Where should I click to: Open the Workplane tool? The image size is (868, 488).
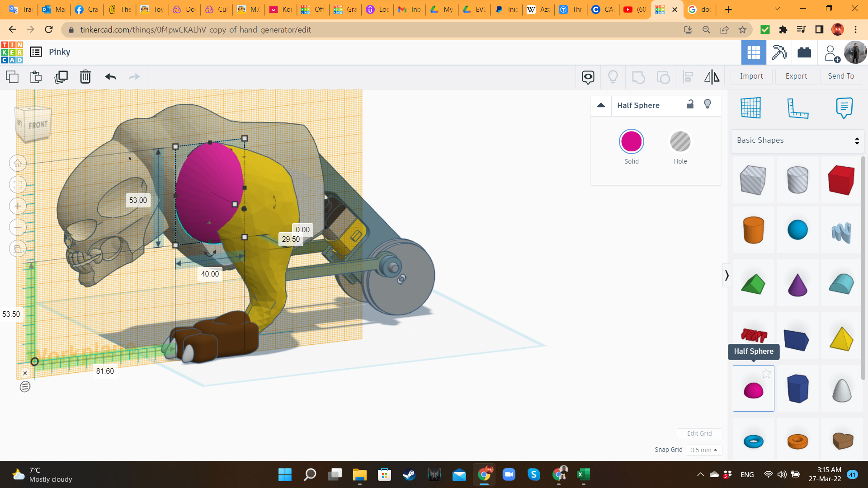click(751, 108)
